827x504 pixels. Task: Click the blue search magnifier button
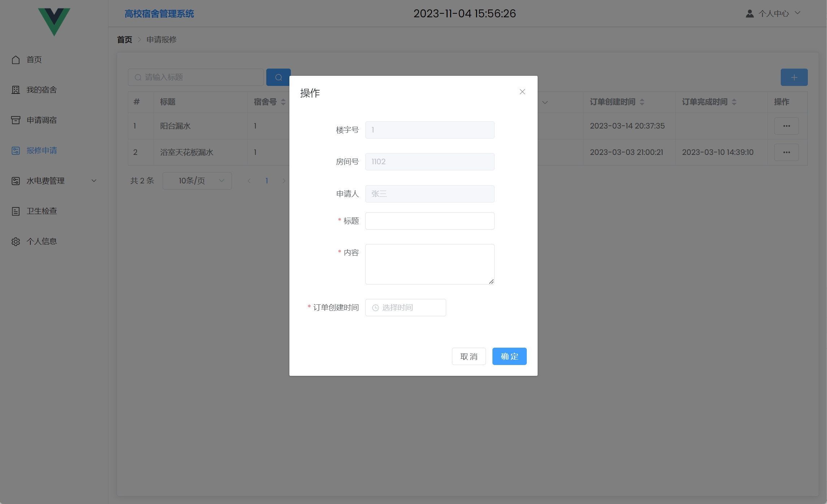pos(278,77)
